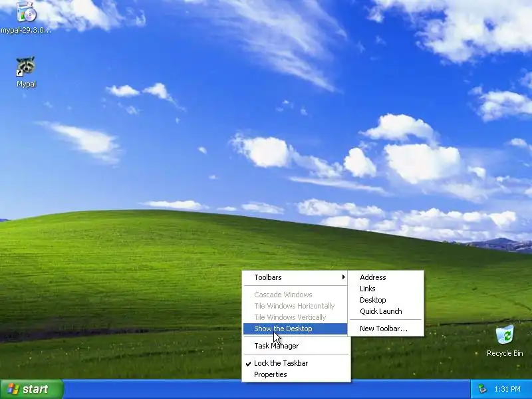Select the Recycle Bin desktop icon
Image resolution: width=532 pixels, height=399 pixels.
pyautogui.click(x=505, y=335)
